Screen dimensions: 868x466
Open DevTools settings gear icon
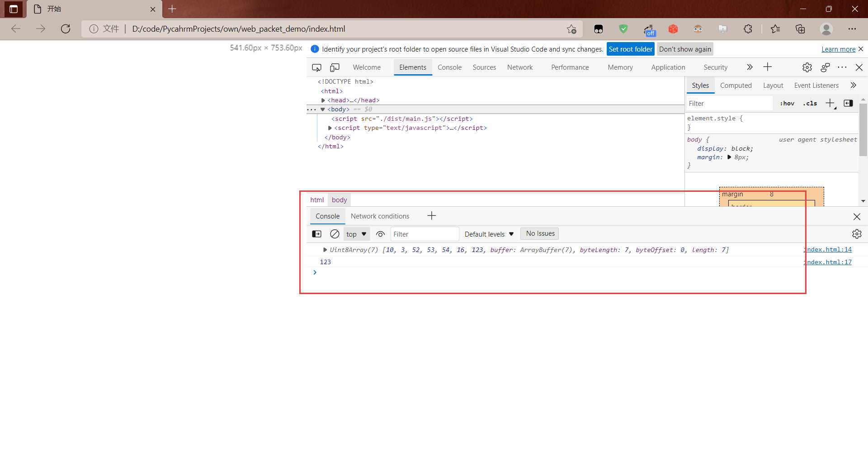click(807, 67)
